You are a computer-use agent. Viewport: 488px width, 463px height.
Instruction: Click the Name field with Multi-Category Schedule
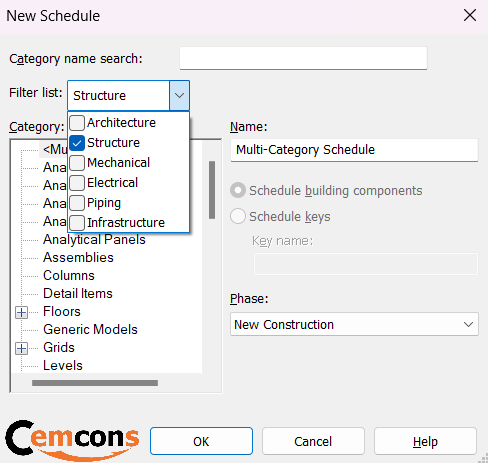(x=354, y=150)
